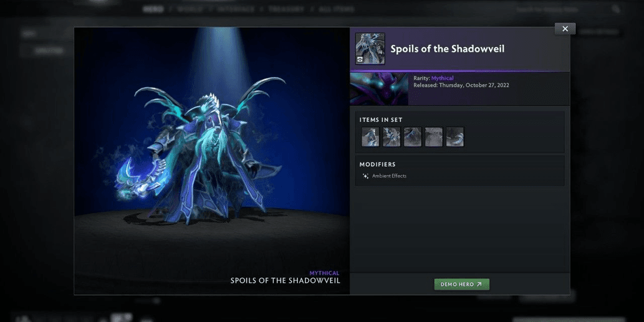Click the set bundle icon beside the title
This screenshot has width=644, height=322.
click(x=370, y=49)
